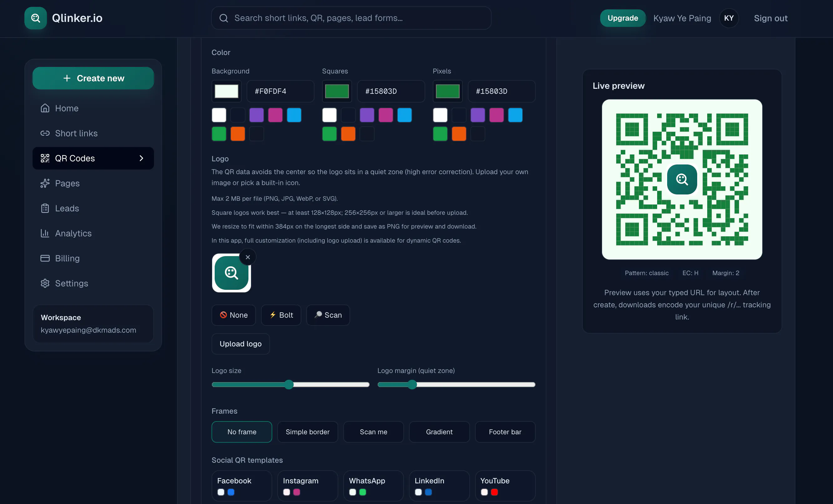The image size is (833, 504).
Task: Go to Home in the sidebar
Action: pos(93,108)
